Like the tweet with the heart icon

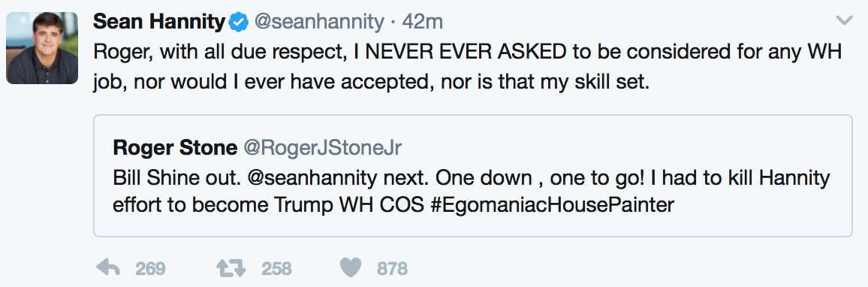pyautogui.click(x=351, y=268)
